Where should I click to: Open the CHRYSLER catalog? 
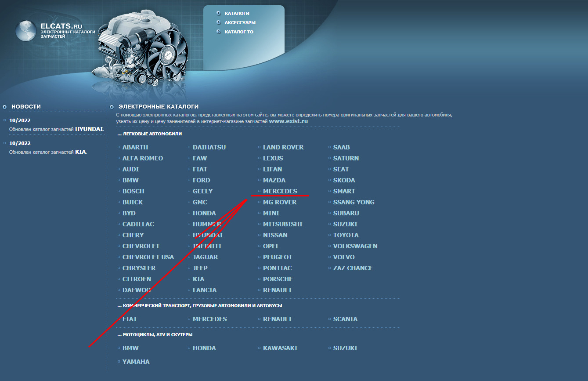(139, 268)
